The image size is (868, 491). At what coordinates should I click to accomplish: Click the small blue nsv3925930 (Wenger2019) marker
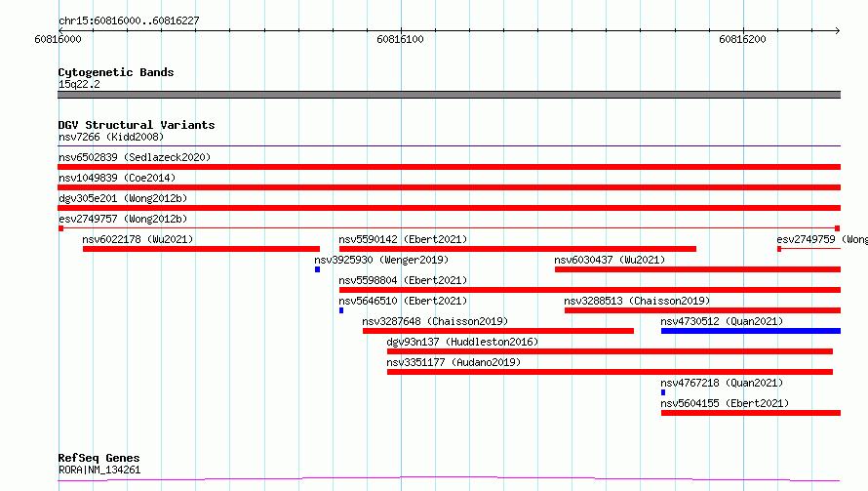(317, 269)
